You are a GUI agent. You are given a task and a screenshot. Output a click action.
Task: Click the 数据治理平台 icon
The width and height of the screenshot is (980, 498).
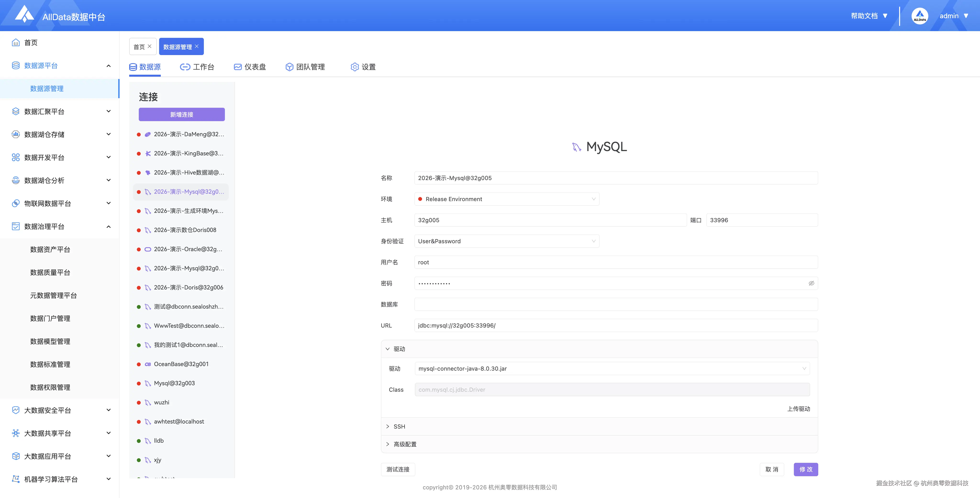(x=16, y=226)
